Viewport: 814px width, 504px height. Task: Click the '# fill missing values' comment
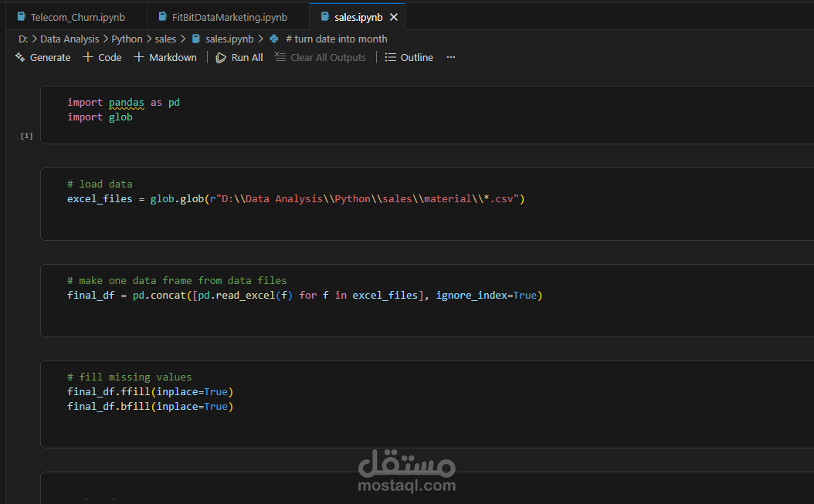[x=129, y=377]
